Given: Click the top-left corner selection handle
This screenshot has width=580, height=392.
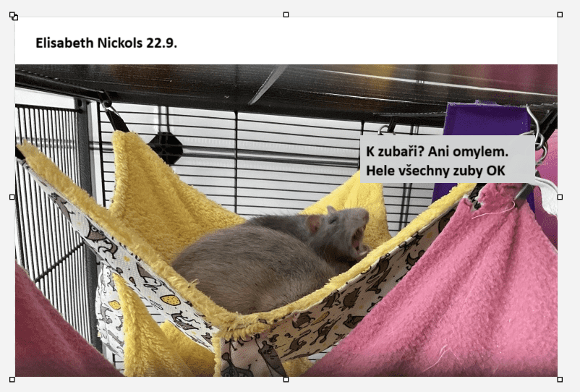Looking at the screenshot, I should click(13, 15).
